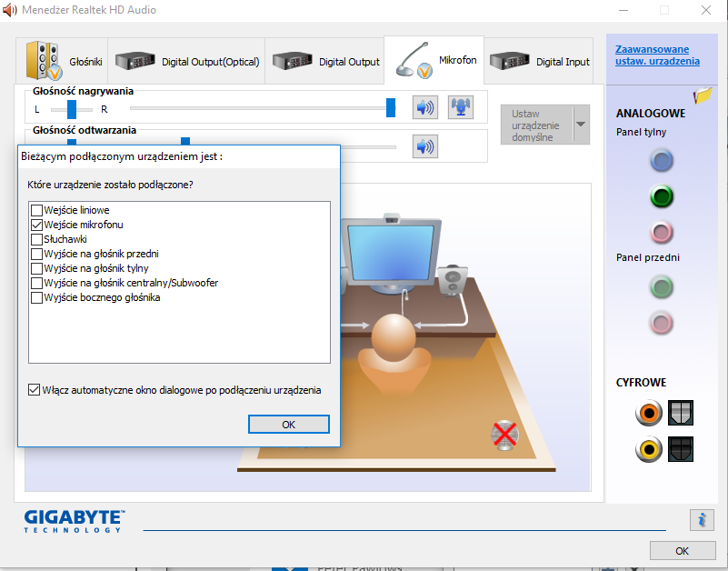
Task: Uncheck Wejście mikrofonu option
Action: coord(36,225)
